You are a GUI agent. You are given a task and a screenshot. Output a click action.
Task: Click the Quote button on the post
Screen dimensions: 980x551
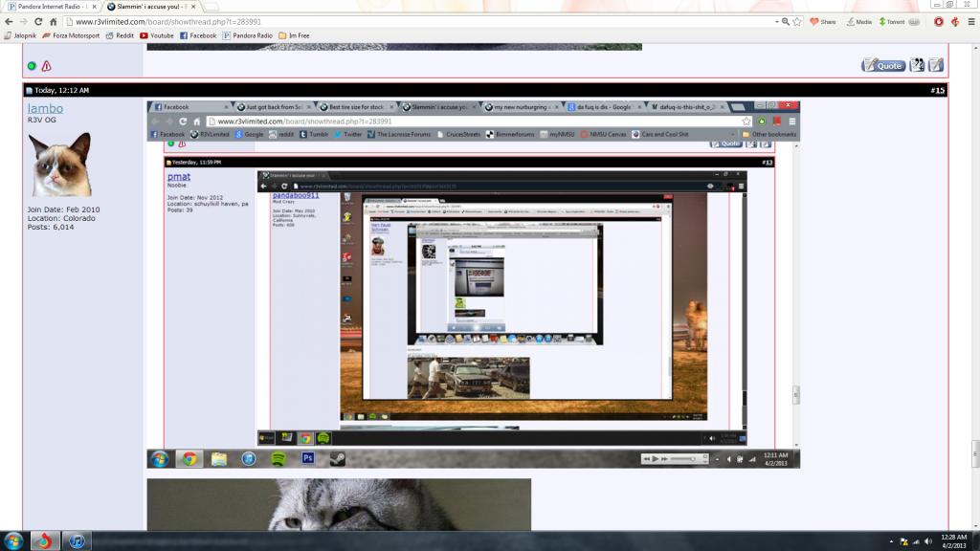[x=883, y=65]
